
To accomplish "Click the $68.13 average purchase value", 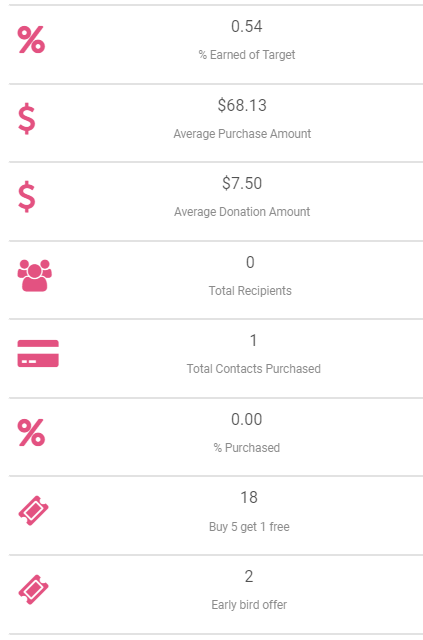I will point(242,105).
